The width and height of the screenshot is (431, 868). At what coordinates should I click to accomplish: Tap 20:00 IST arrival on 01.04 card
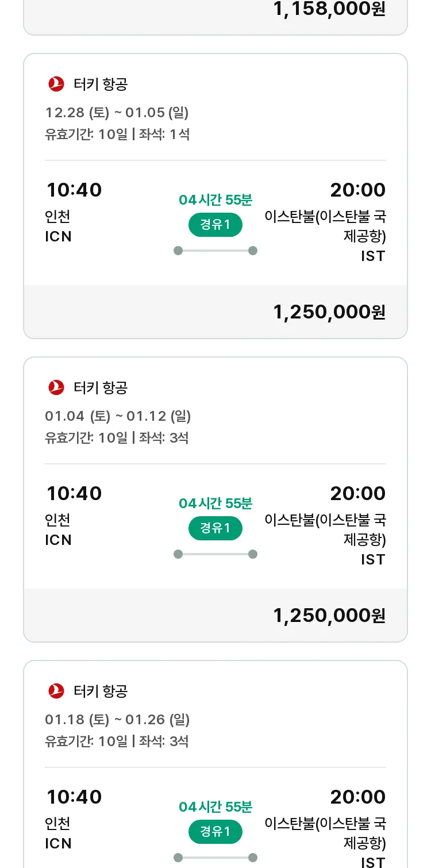[x=325, y=525]
